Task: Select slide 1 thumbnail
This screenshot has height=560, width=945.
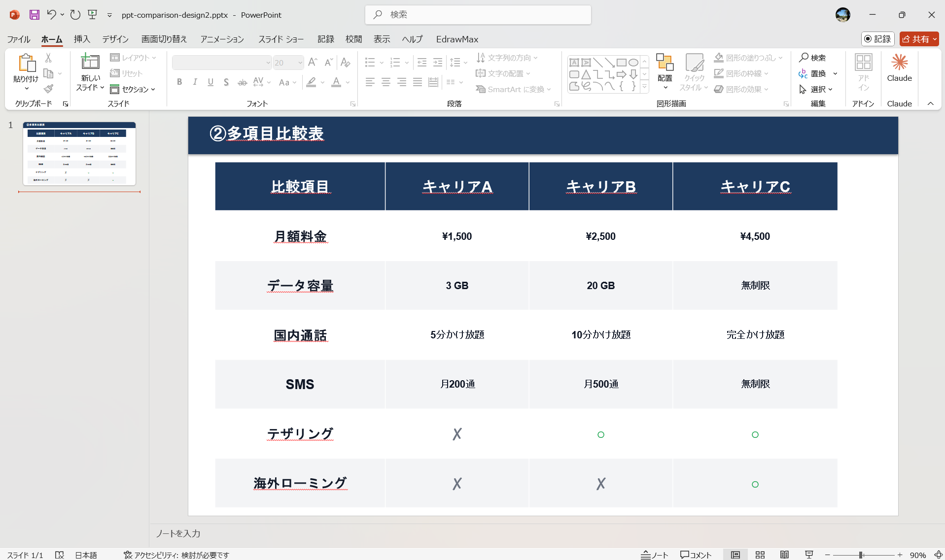Action: point(79,154)
